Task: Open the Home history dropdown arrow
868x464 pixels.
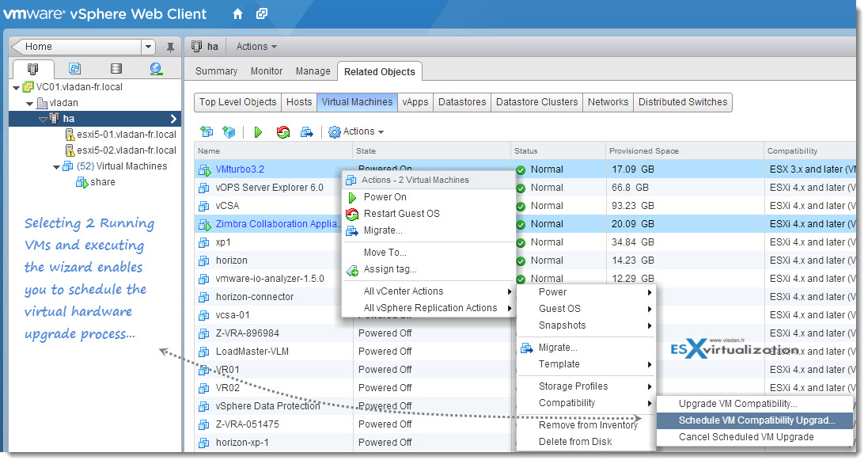Action: pyautogui.click(x=148, y=47)
